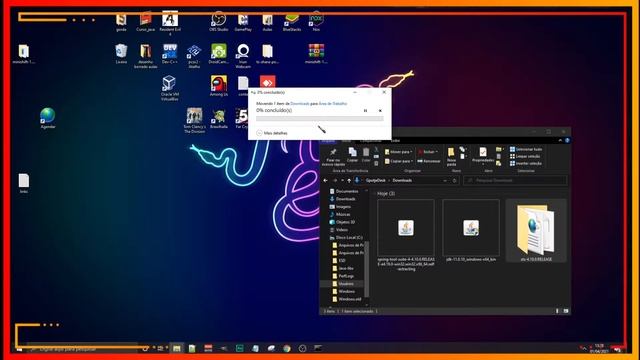The width and height of the screenshot is (640, 360).
Task: Select the Aulas desktop folder
Action: [x=267, y=21]
